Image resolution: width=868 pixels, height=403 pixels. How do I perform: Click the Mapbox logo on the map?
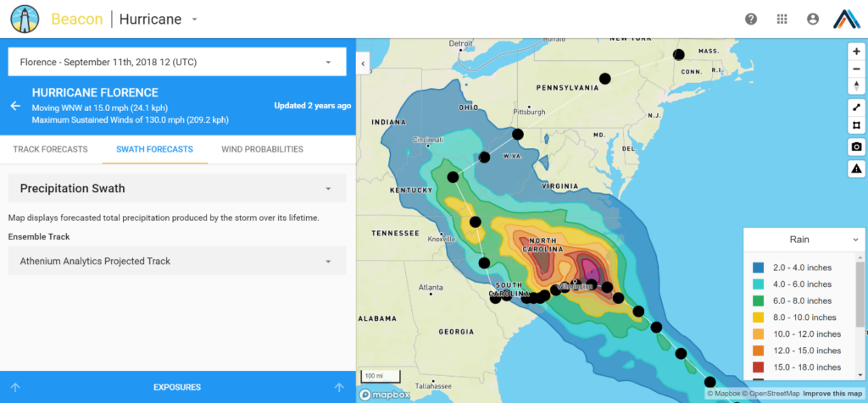point(385,395)
